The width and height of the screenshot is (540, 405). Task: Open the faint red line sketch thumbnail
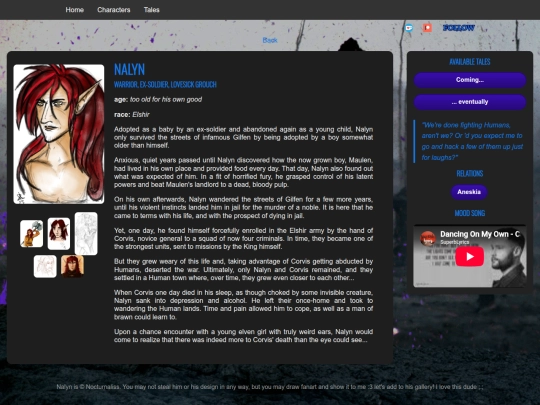45,266
